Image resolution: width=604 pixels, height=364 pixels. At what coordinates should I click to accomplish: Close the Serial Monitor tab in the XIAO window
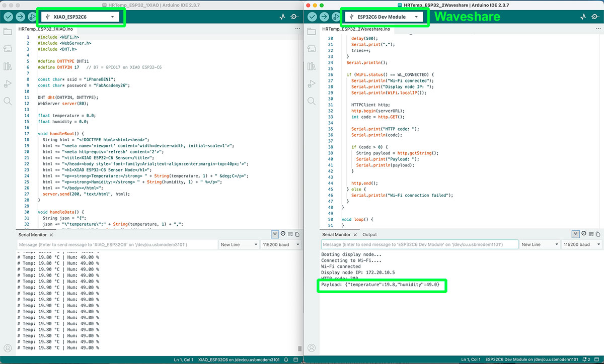pos(51,235)
